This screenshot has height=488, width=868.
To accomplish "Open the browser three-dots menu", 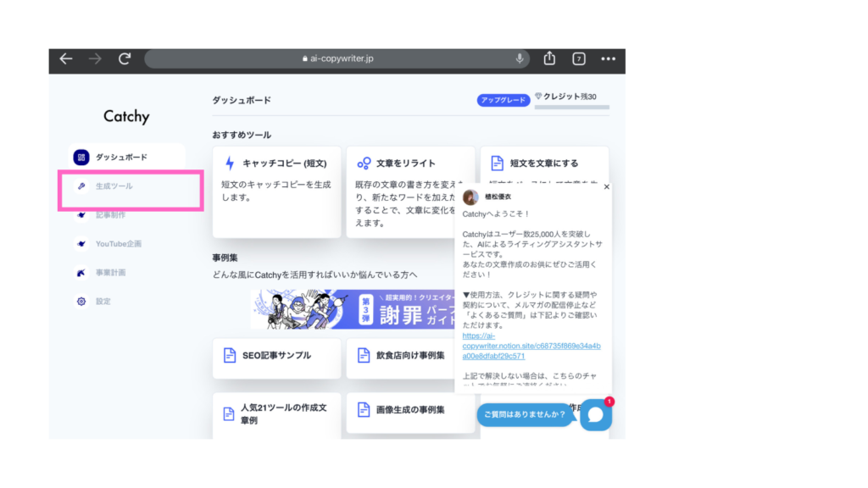I will tap(608, 58).
